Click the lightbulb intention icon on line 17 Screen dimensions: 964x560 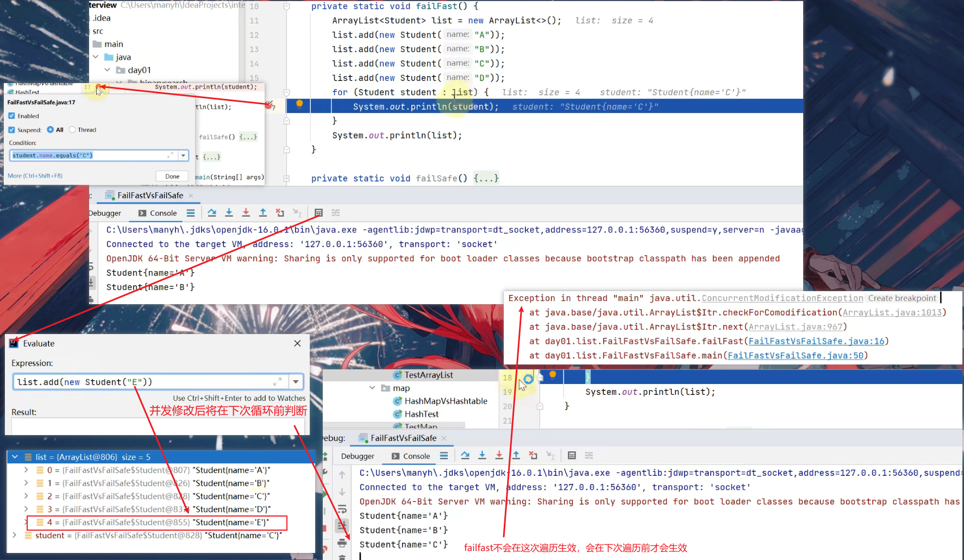coord(299,104)
